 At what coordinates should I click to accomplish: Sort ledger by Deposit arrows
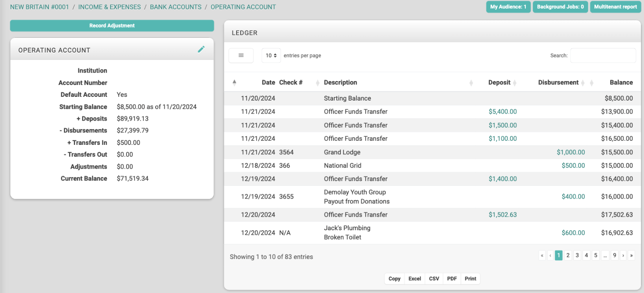[515, 82]
